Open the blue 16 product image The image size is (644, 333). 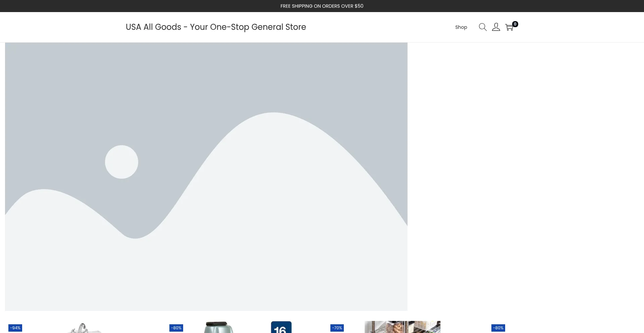click(281, 327)
